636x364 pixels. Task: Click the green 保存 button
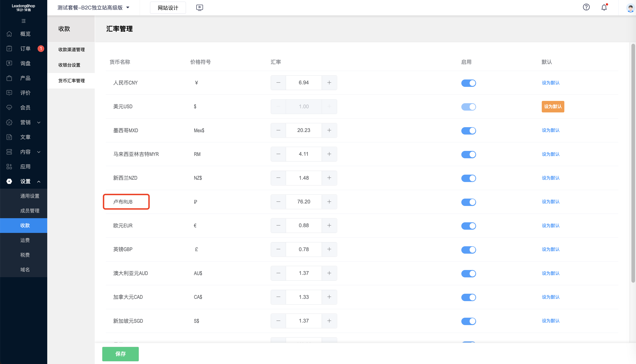[x=120, y=354]
